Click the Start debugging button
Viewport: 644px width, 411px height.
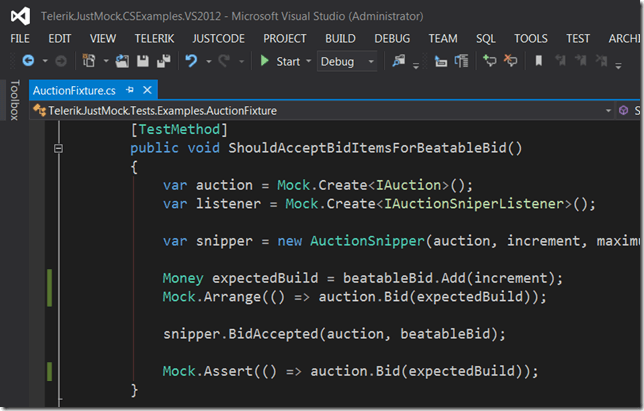coord(279,62)
